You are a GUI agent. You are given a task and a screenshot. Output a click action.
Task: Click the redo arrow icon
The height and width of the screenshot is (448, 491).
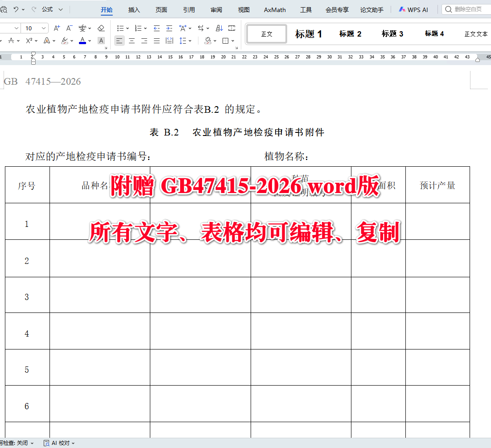pos(34,9)
